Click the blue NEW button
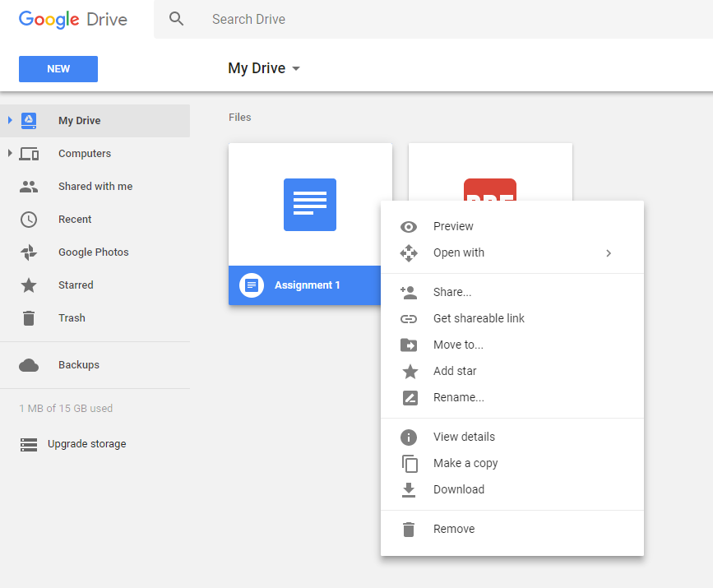The height and width of the screenshot is (588, 713). point(58,69)
